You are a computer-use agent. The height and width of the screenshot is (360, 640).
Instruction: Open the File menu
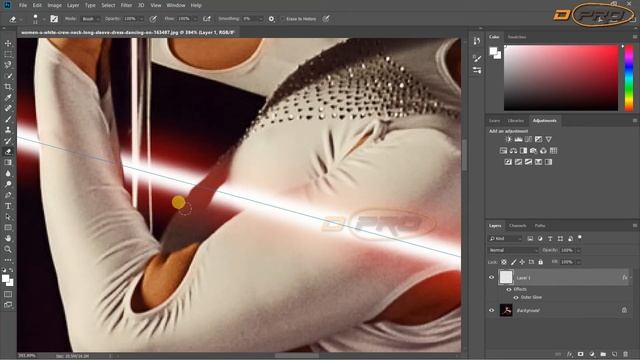tap(23, 5)
